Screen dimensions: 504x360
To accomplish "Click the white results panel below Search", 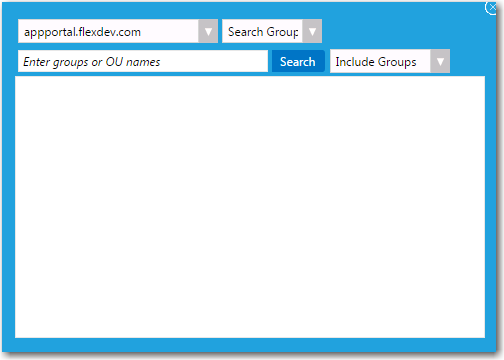I will click(x=250, y=207).
